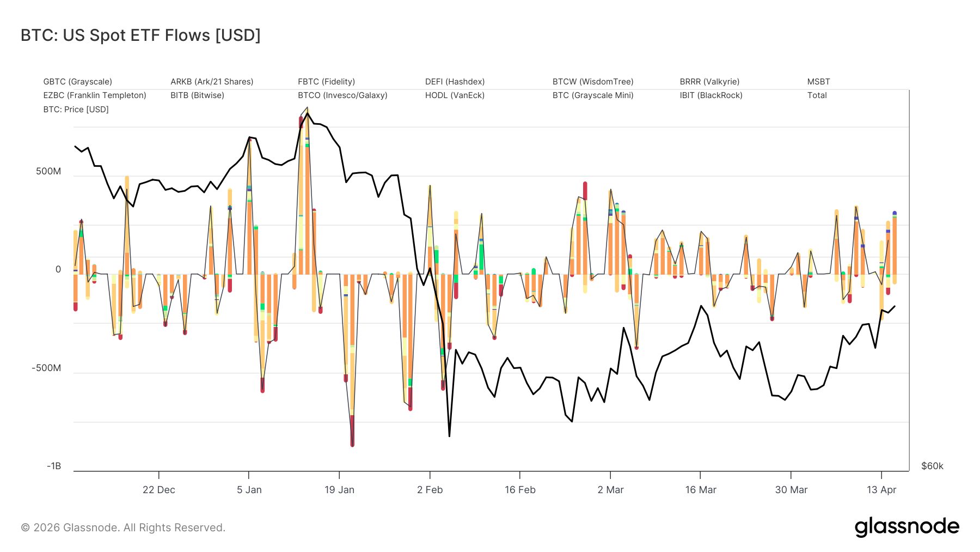Toggle the BTC: Price [USD] legend entry
The width and height of the screenshot is (980, 552).
76,110
